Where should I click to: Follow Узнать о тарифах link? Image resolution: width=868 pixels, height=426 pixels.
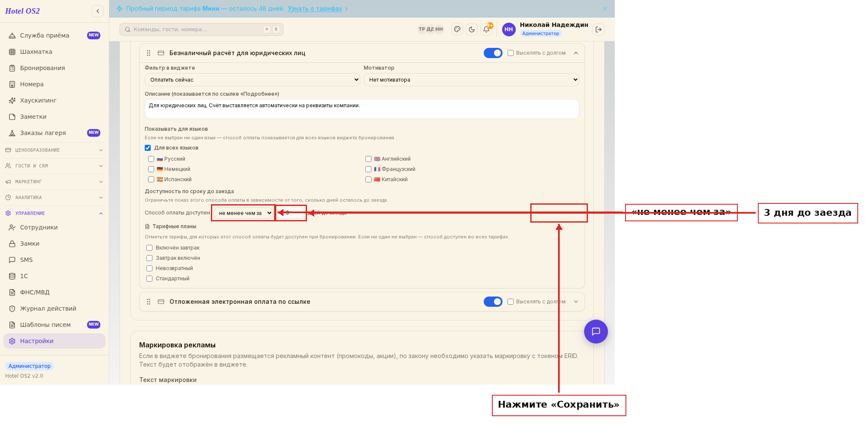pos(315,9)
